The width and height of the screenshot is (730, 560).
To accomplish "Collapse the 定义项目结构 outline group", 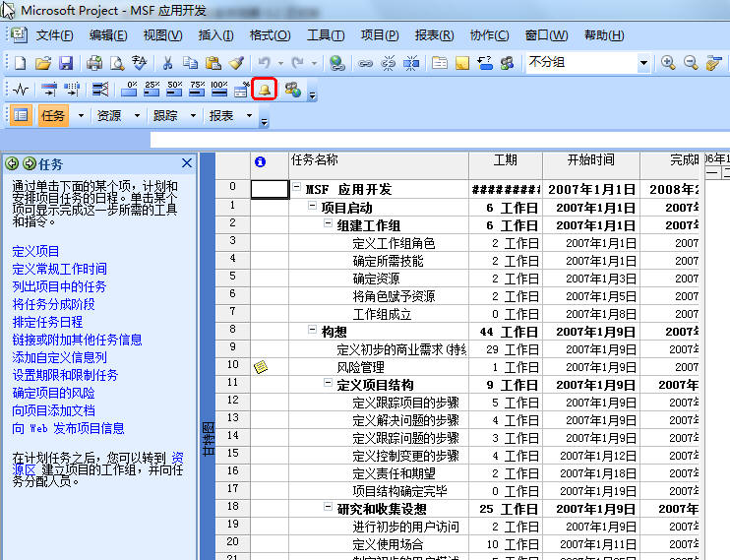I will coord(329,383).
